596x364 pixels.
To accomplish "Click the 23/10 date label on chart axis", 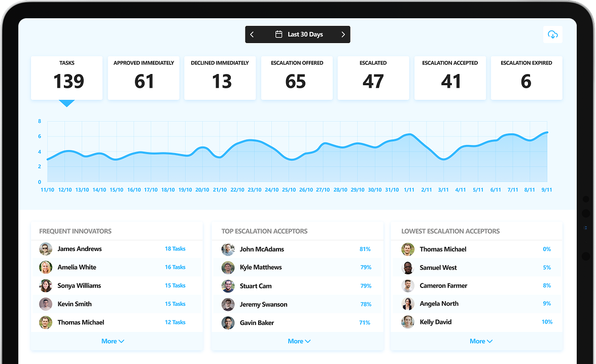I will pyautogui.click(x=255, y=190).
